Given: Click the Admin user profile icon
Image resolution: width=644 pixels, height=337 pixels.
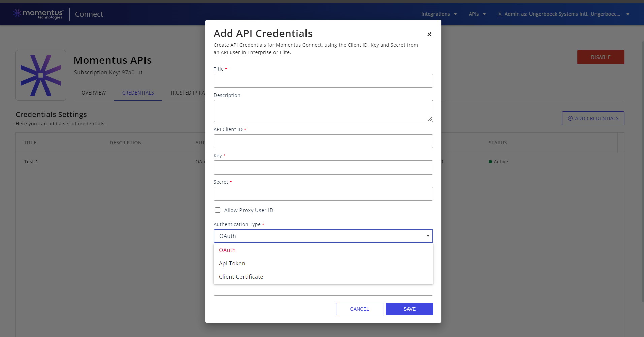Looking at the screenshot, I should pos(500,14).
